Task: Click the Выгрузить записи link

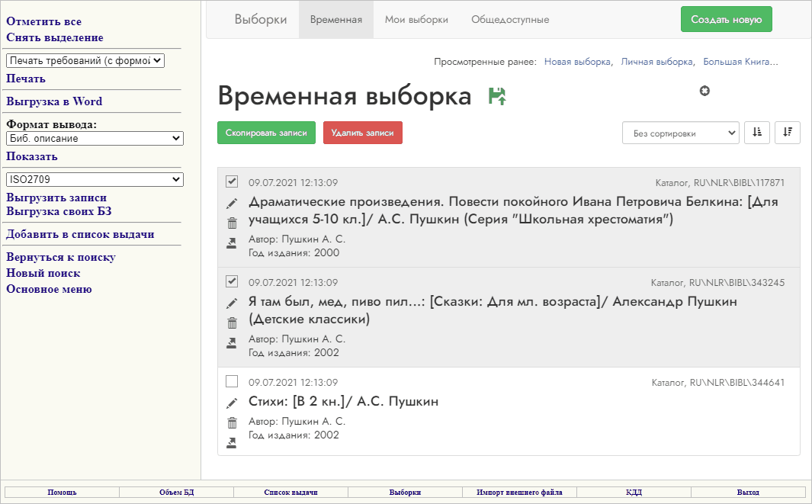Action: tap(56, 198)
